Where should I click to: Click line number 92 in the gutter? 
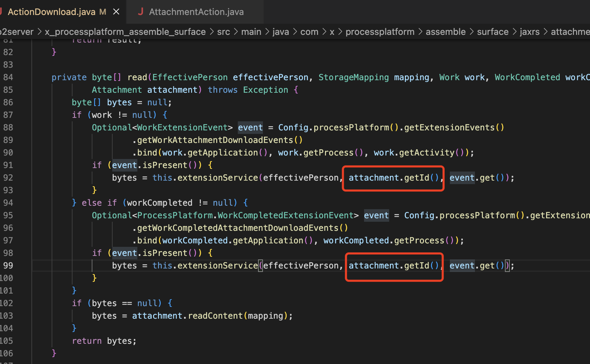(x=8, y=178)
